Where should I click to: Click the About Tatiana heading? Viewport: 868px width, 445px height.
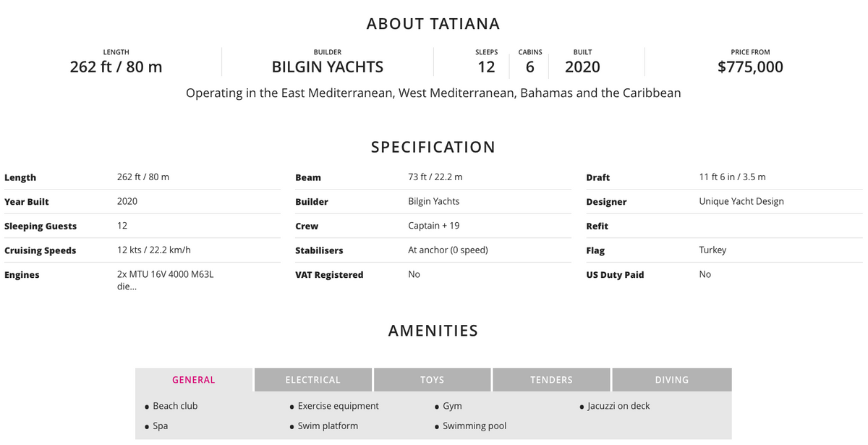pos(433,24)
